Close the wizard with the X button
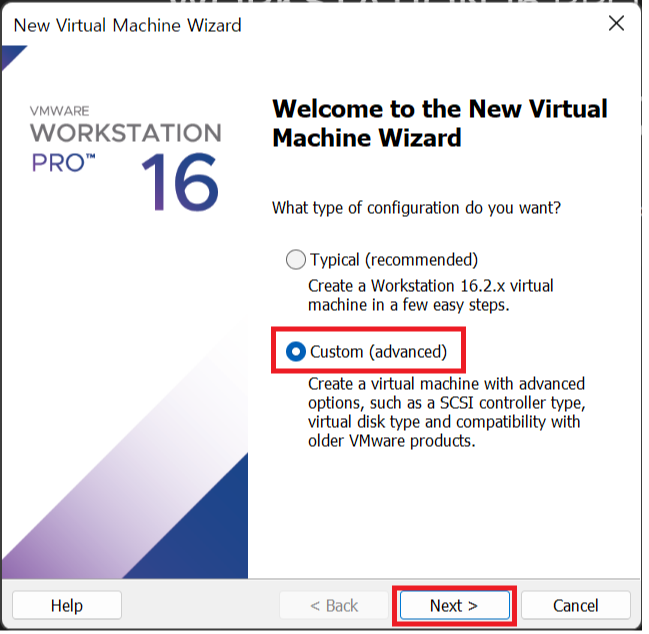649x634 pixels. point(616,24)
